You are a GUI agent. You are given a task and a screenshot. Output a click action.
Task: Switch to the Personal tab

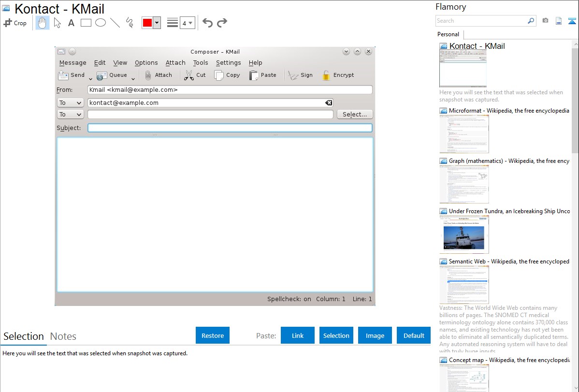tap(448, 34)
